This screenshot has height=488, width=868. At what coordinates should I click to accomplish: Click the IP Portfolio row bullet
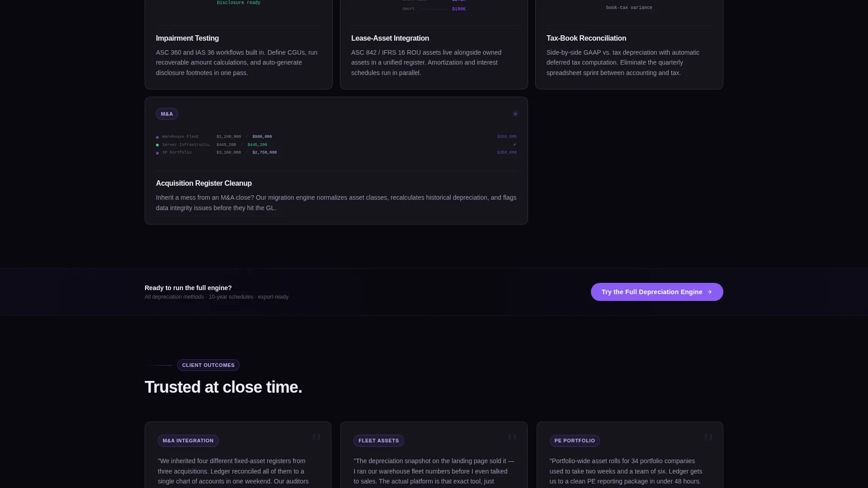157,153
